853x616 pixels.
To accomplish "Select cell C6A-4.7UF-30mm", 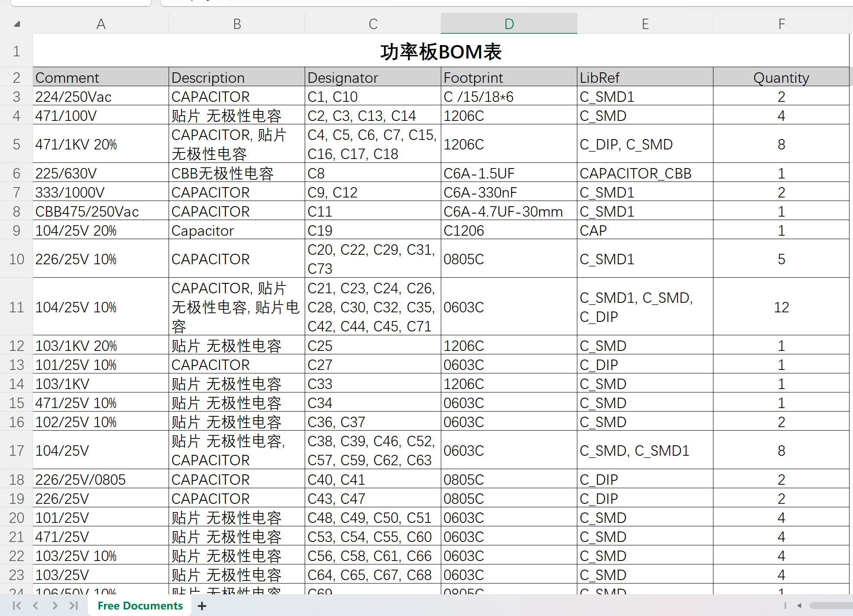I will (509, 211).
